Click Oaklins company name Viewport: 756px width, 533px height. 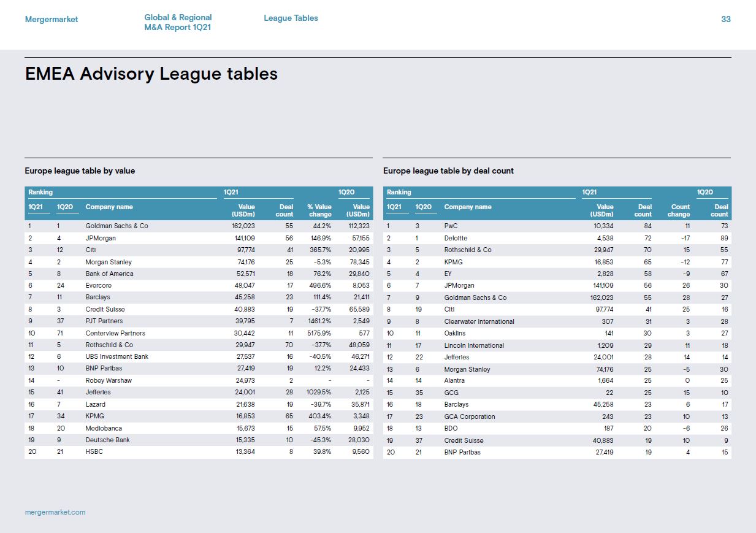point(454,334)
